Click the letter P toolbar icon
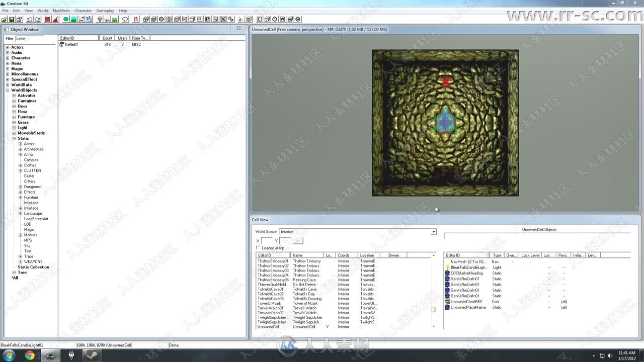Screen dimensions: 644x362 tap(208, 19)
